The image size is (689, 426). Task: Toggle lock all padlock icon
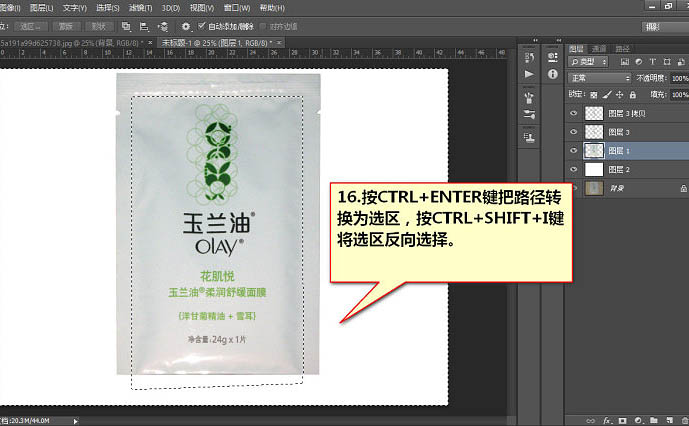coord(632,95)
